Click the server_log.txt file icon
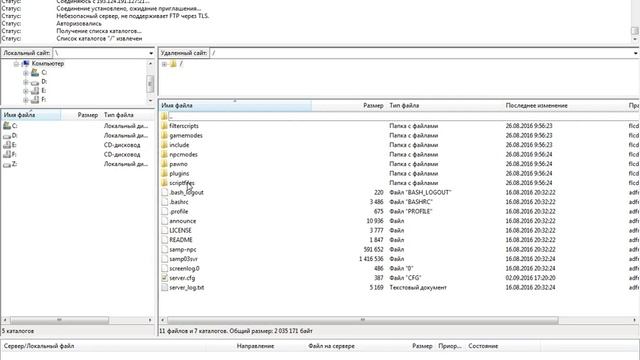The width and height of the screenshot is (640, 360). [164, 287]
